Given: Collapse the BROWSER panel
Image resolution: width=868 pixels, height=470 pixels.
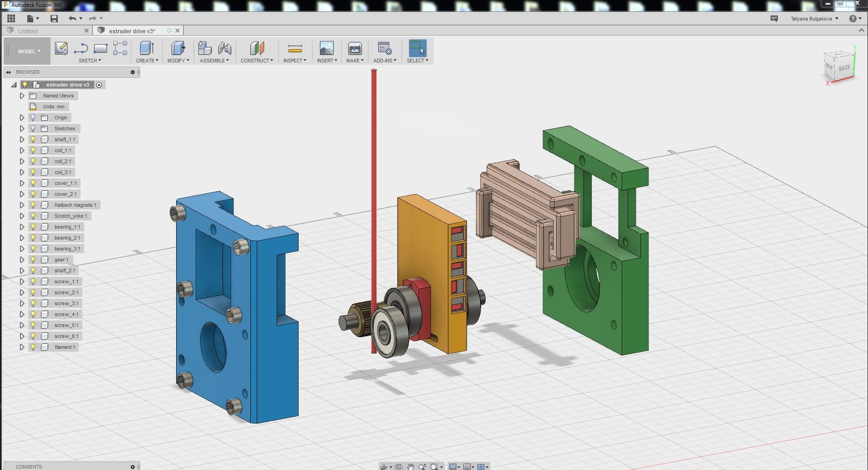Looking at the screenshot, I should pos(8,72).
